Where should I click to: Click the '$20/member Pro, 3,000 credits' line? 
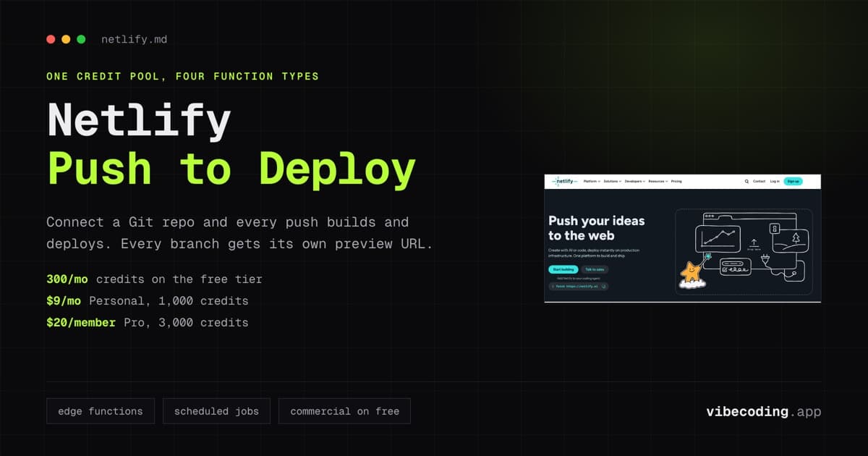tap(148, 323)
